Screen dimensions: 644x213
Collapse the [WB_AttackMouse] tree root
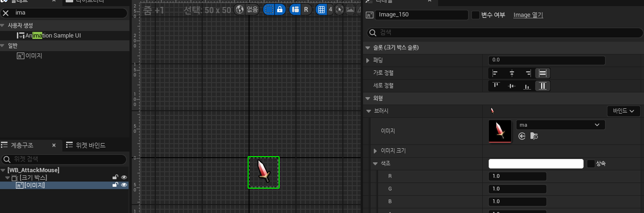coord(3,170)
